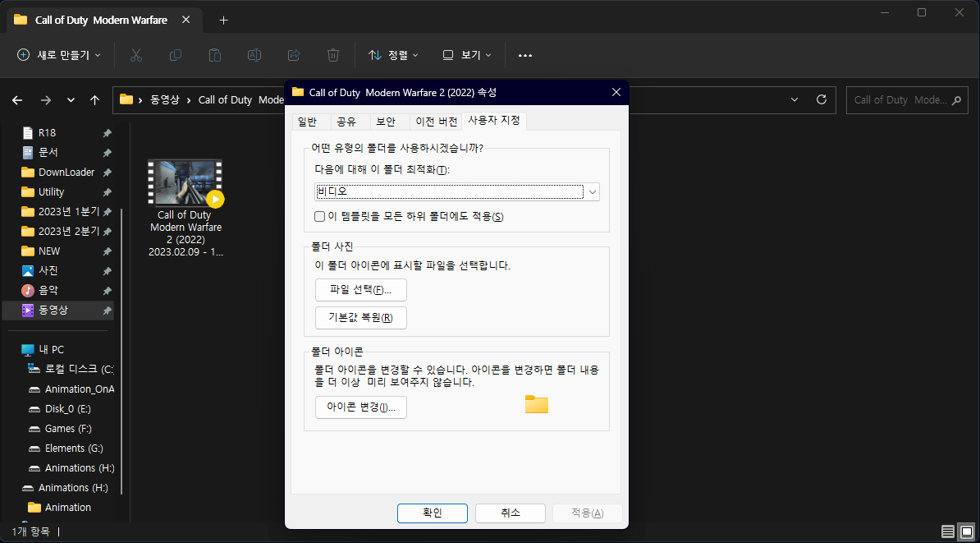Unpin R18 from quick access
Viewport: 980px width, 543px height.
pos(108,132)
